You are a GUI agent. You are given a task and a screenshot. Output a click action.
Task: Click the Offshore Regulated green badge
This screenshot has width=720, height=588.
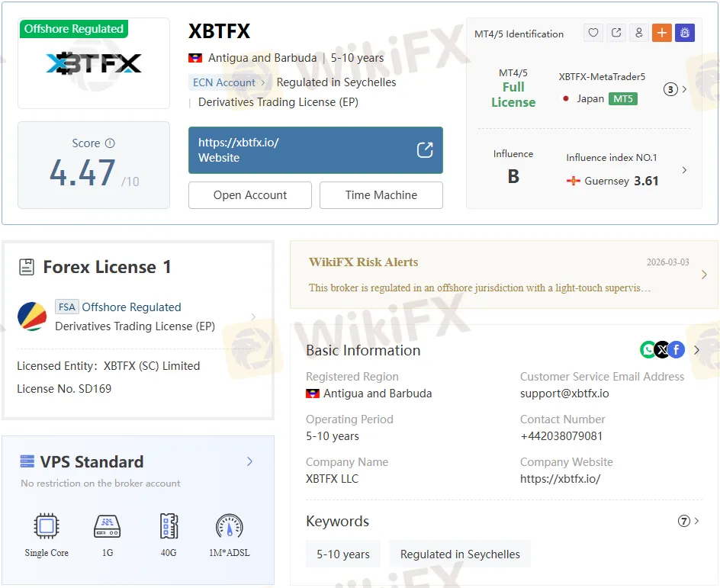pos(74,29)
